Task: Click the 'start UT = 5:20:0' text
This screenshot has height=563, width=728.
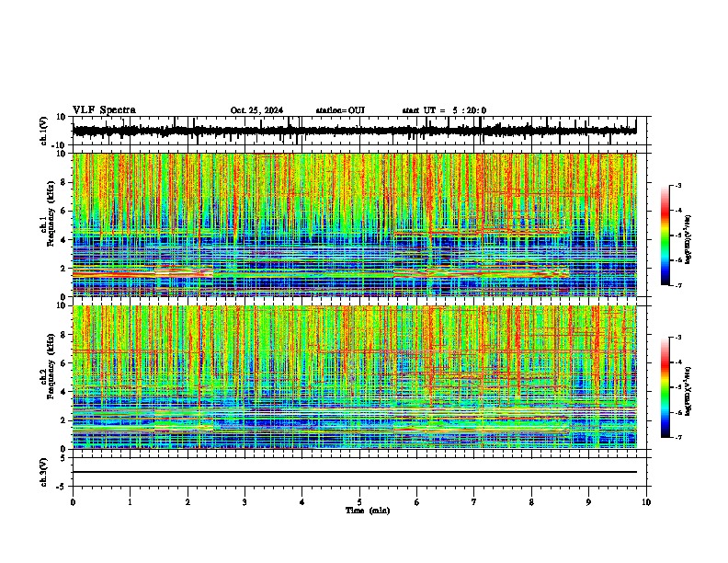Action: pyautogui.click(x=444, y=110)
